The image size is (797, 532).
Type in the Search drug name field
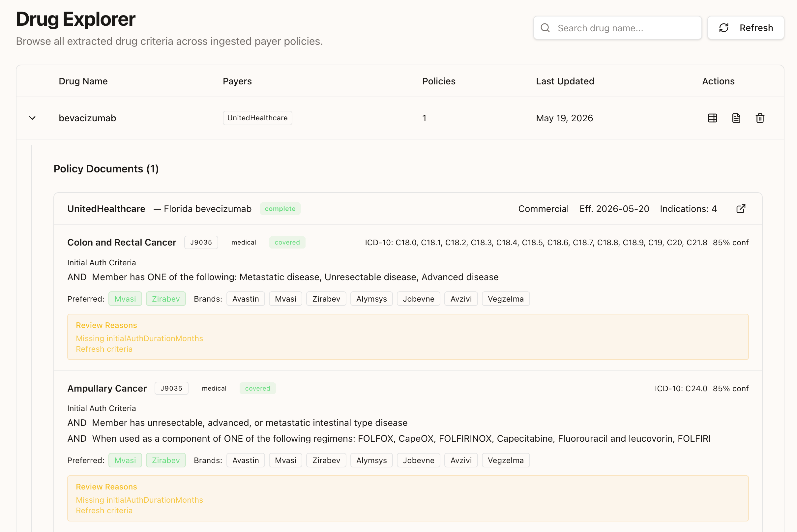(x=624, y=28)
